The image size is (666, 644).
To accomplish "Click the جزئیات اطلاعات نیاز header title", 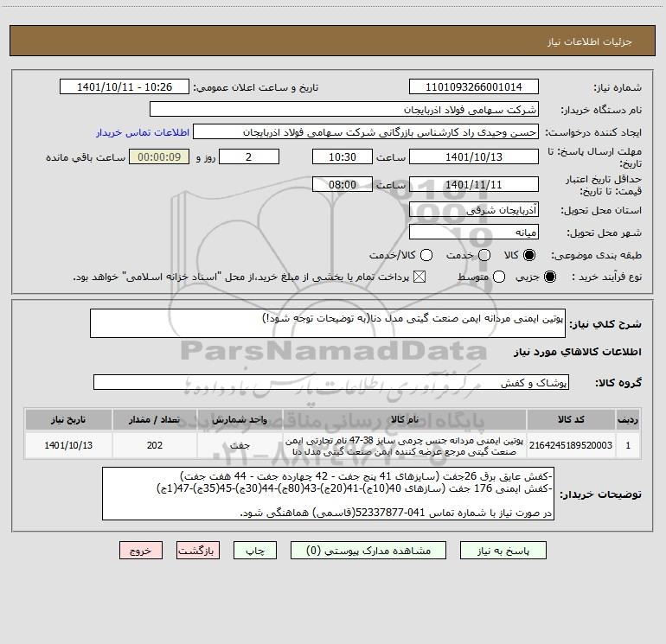I will click(590, 41).
